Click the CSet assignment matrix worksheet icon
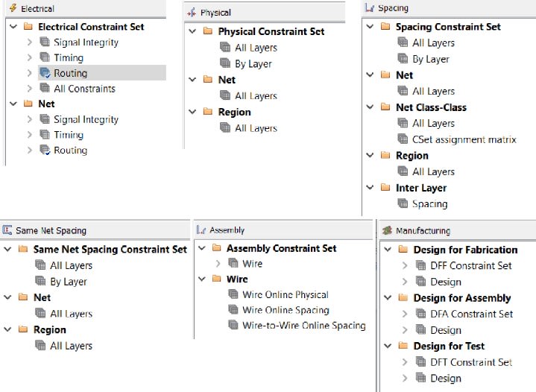This screenshot has width=536, height=392. (x=403, y=139)
